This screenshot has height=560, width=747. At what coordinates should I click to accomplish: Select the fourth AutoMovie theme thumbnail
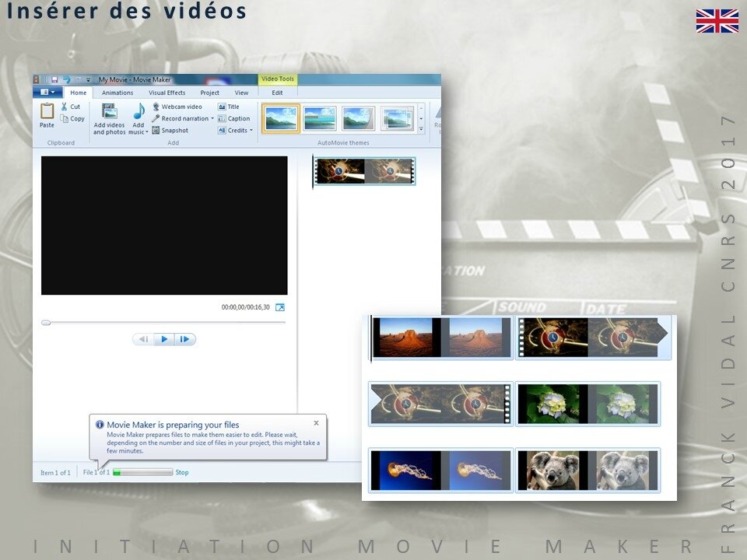tap(398, 118)
